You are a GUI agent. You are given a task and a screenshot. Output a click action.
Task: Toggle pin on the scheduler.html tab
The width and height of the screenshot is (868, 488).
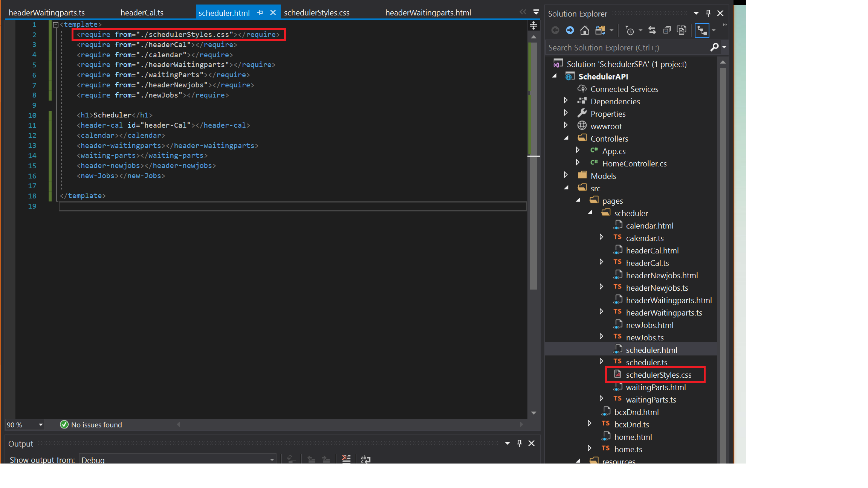[x=260, y=13]
